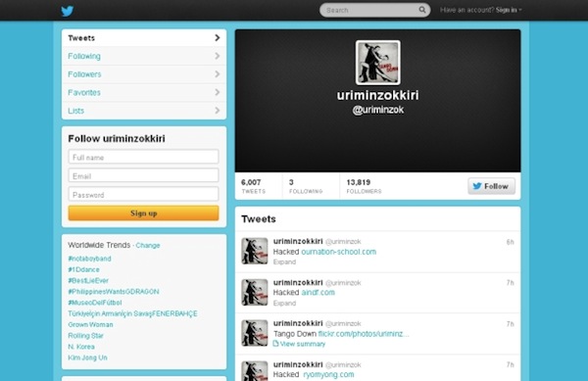The height and width of the screenshot is (381, 588).
Task: Expand the 'Hacked ournation-school.com' tweet
Action: click(x=284, y=262)
